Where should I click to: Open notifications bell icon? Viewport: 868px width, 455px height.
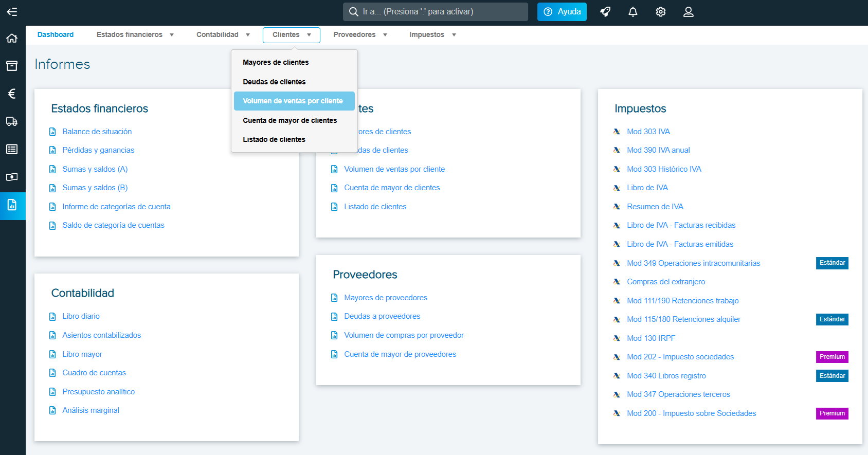(633, 12)
